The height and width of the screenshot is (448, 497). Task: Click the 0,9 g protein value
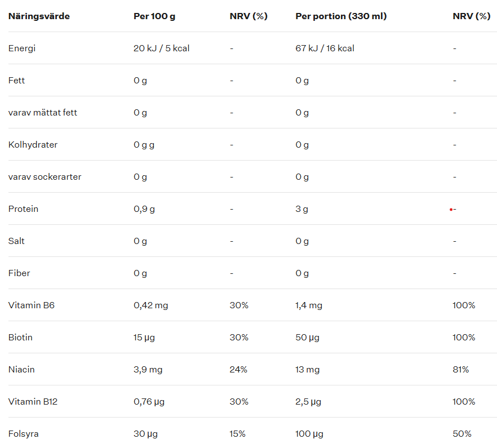(144, 209)
